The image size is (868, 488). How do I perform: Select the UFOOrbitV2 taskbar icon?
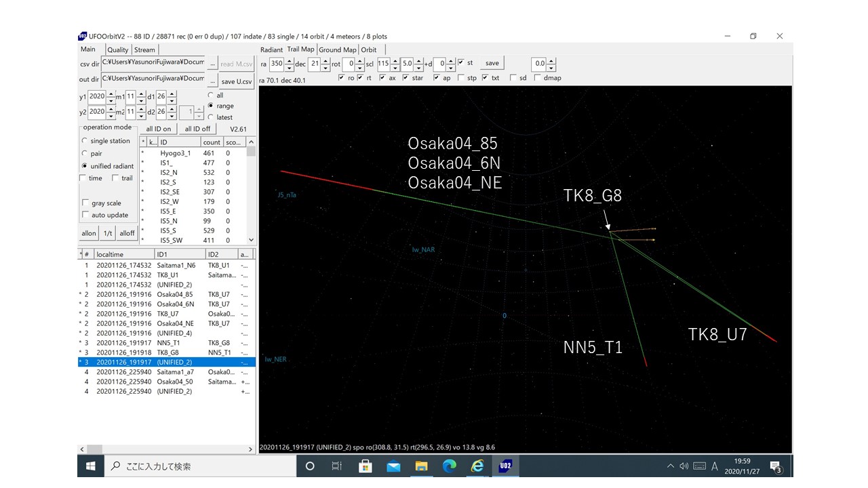[505, 466]
